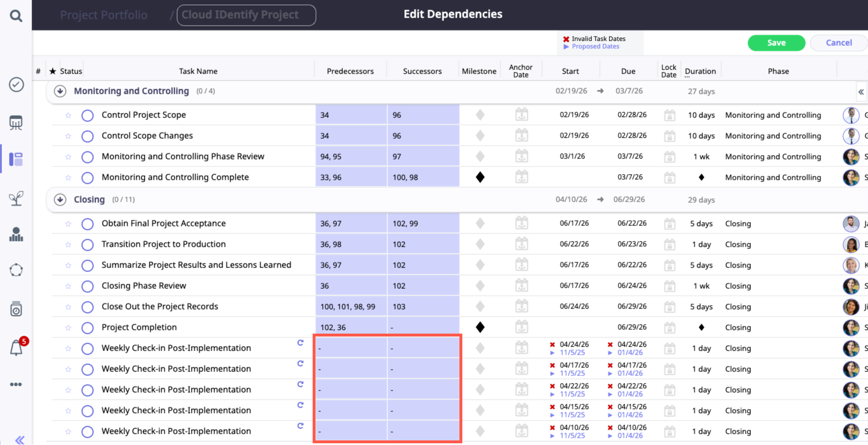Toggle status circle for Control Scope Changes
868x445 pixels.
87,136
